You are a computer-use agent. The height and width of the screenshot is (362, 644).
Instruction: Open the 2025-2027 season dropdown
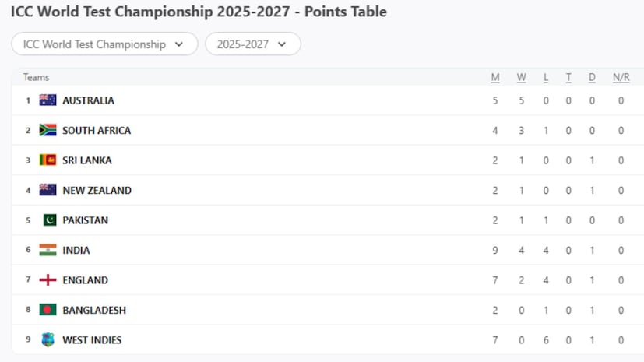coord(252,44)
